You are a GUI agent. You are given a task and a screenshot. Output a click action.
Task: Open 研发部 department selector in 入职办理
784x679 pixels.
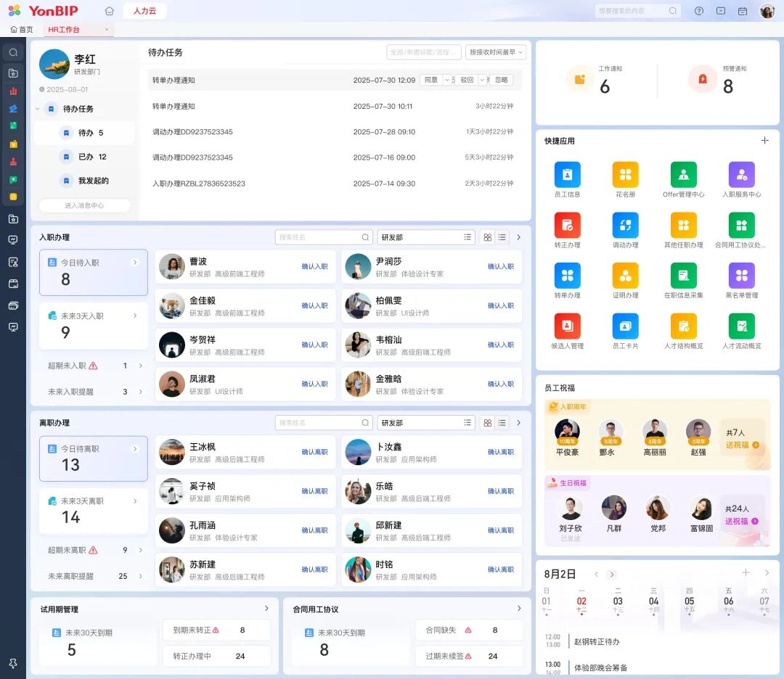click(x=425, y=237)
